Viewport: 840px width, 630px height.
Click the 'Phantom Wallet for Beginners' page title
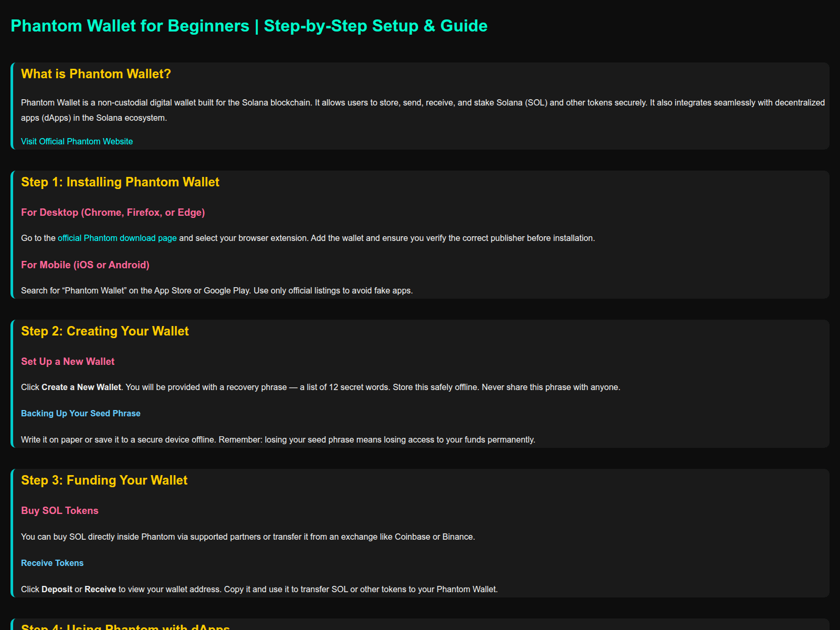[x=249, y=26]
